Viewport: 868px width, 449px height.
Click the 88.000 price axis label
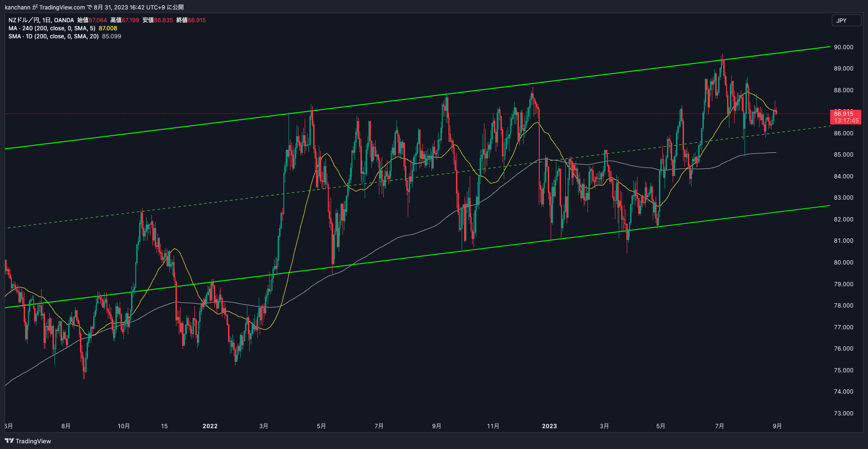point(843,90)
